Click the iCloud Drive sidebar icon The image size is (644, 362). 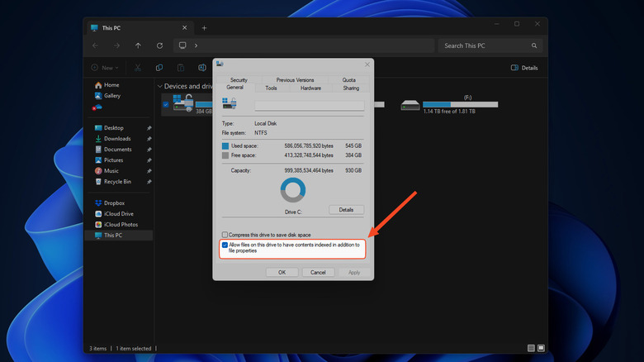[98, 213]
